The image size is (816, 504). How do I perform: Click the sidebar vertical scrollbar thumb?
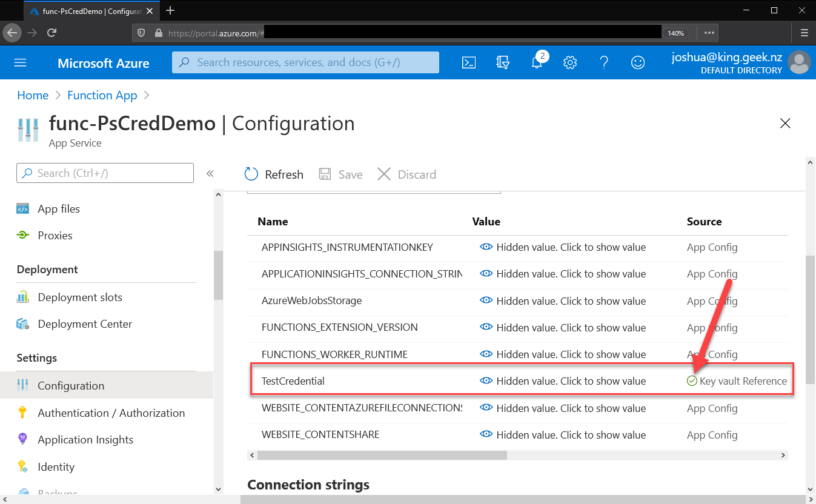(x=218, y=275)
